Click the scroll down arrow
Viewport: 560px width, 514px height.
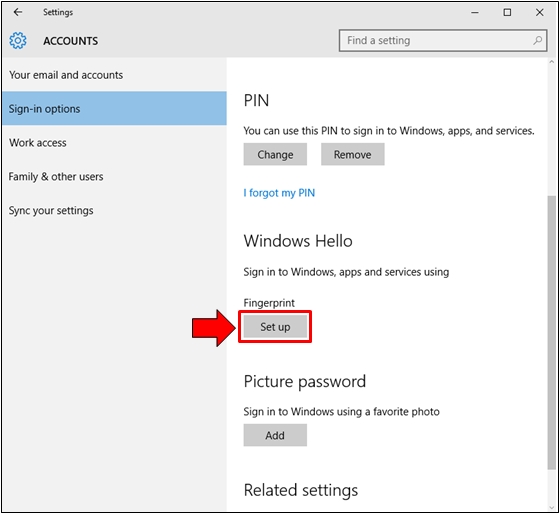552,508
